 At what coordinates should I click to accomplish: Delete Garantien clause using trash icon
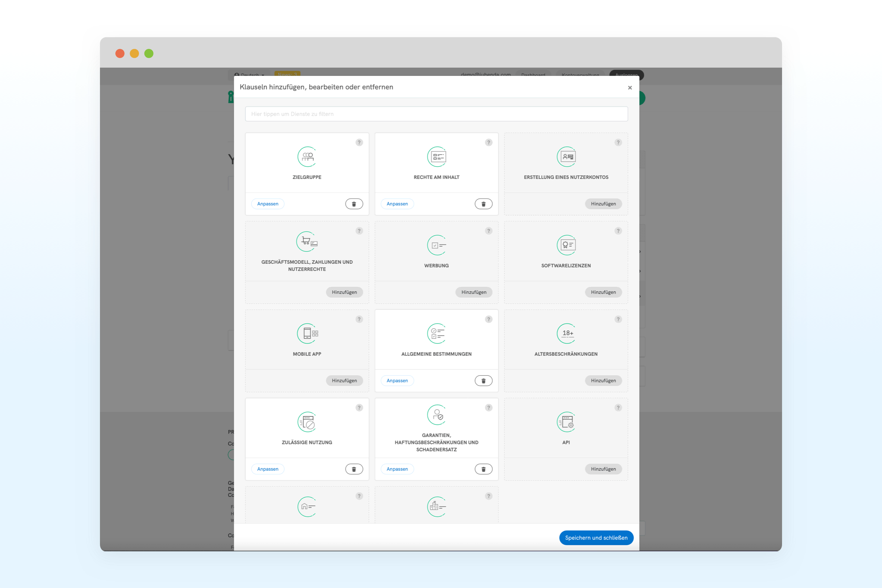coord(483,469)
